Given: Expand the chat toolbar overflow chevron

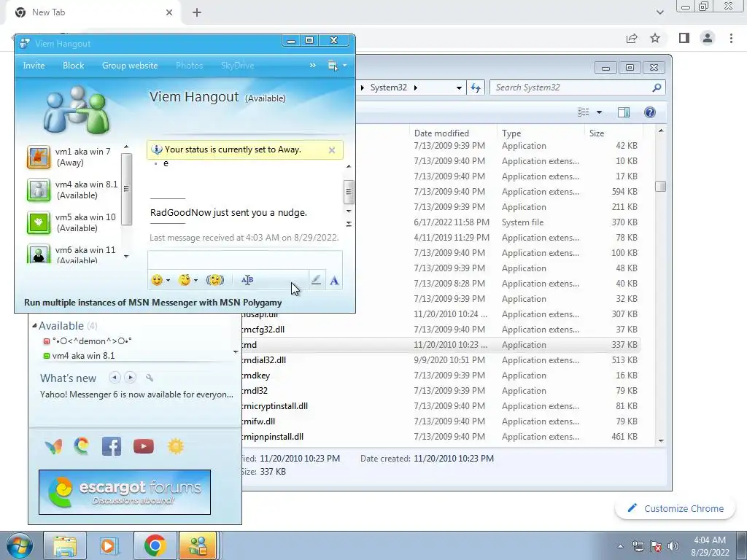Looking at the screenshot, I should pos(312,65).
